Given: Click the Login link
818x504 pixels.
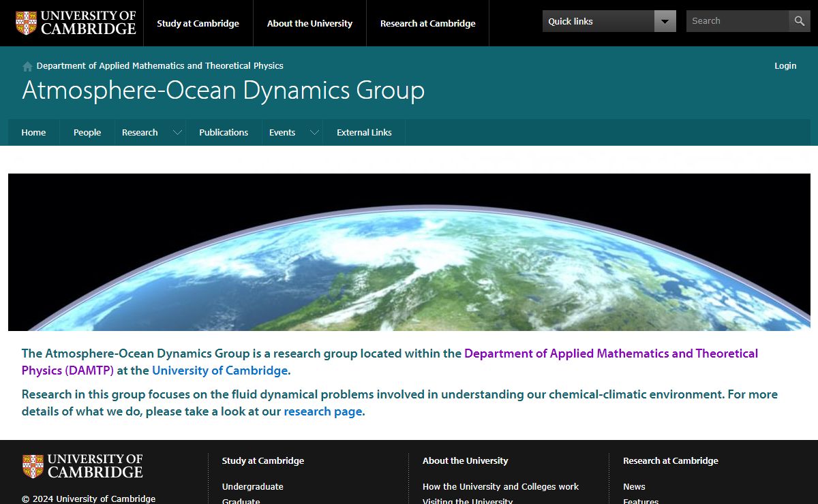Looking at the screenshot, I should pyautogui.click(x=785, y=66).
